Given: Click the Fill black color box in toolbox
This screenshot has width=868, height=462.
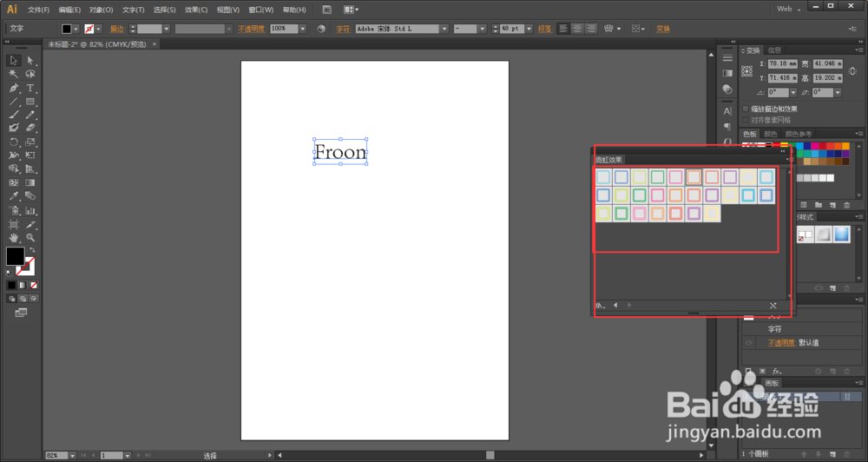Looking at the screenshot, I should click(x=15, y=256).
